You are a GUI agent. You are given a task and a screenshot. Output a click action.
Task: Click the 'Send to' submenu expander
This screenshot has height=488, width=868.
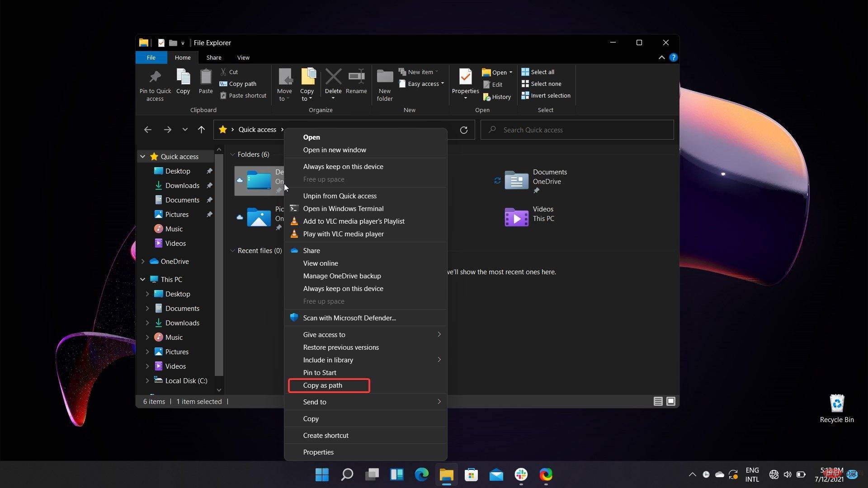point(439,402)
